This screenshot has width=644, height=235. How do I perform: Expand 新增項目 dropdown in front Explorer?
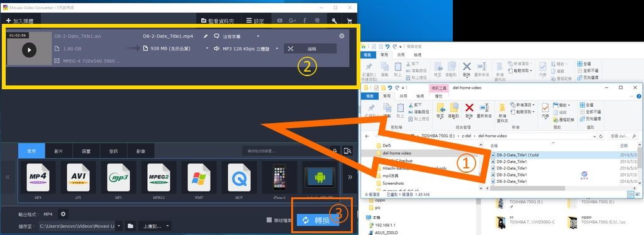(523, 105)
